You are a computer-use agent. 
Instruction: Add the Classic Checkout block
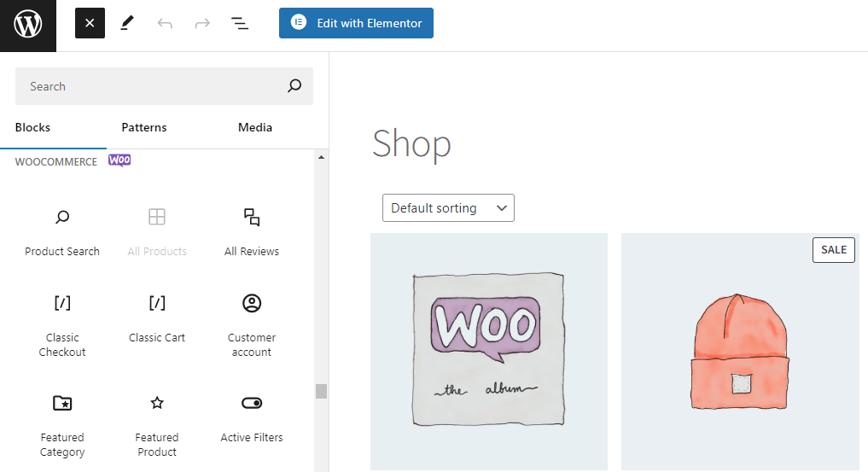(x=62, y=324)
